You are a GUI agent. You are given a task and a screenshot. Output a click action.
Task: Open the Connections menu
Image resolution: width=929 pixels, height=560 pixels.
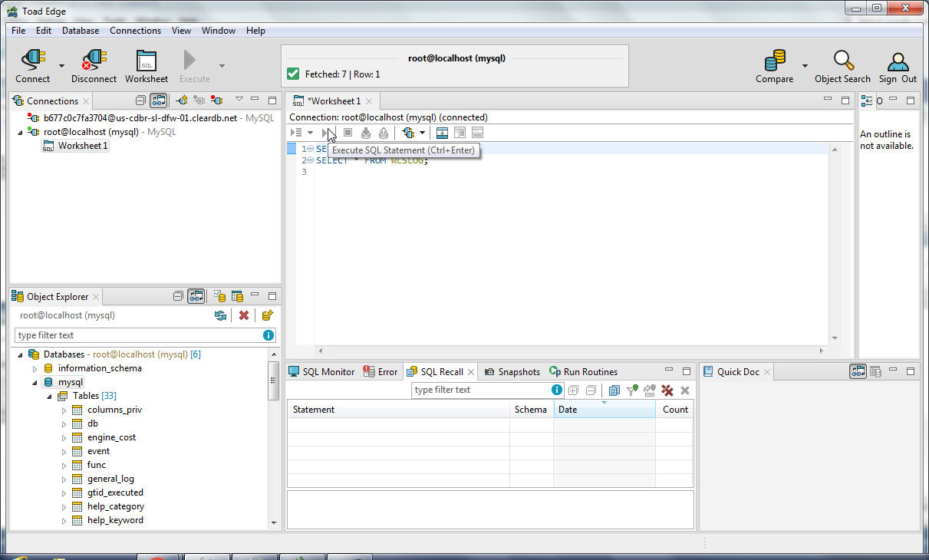[135, 31]
